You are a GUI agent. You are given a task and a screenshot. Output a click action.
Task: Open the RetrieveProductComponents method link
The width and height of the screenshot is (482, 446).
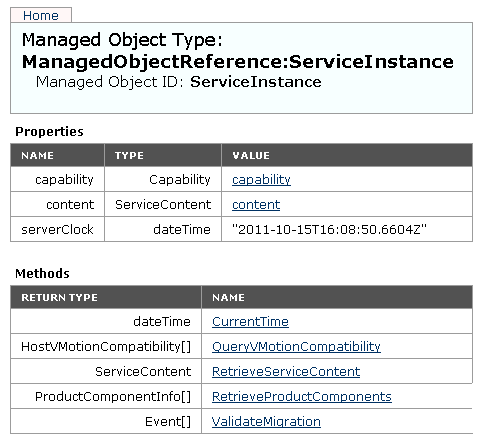(x=302, y=396)
